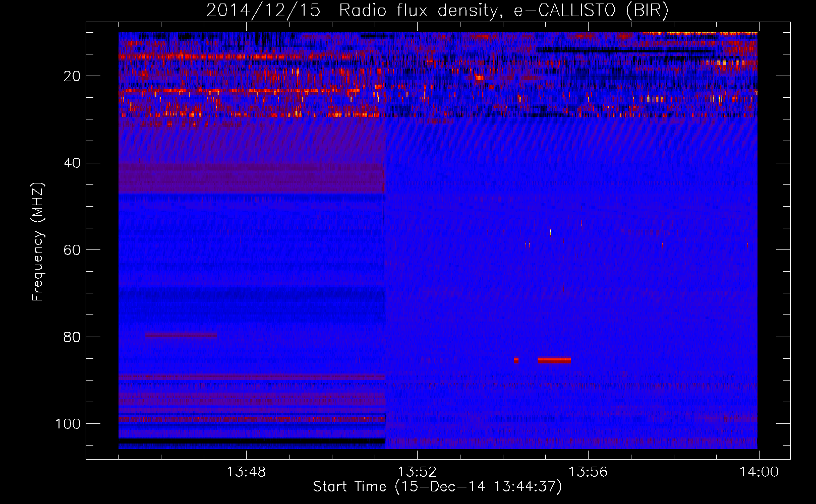
Task: Click the "80" frequency tick label
Action: 73,337
